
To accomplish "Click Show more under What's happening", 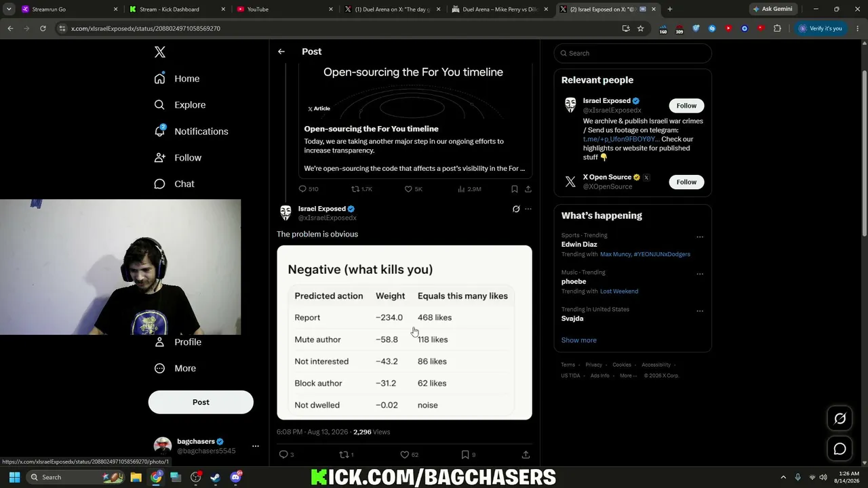I will point(579,340).
